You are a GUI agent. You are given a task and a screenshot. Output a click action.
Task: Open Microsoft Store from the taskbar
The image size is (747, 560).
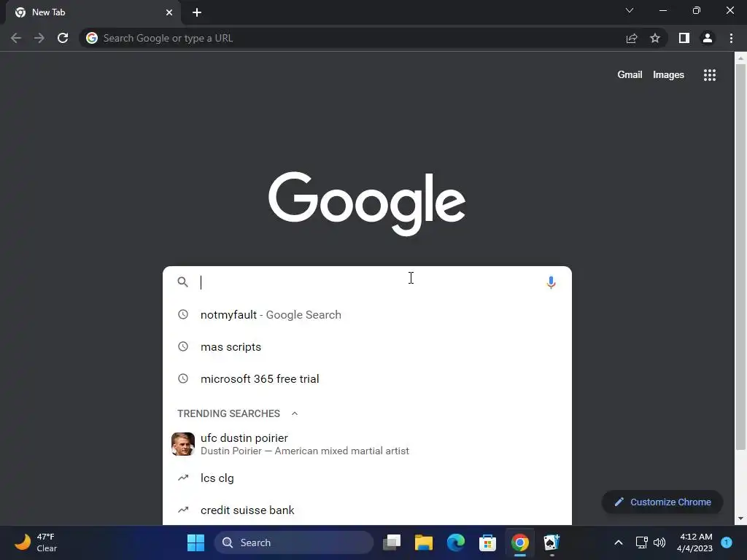(x=487, y=542)
